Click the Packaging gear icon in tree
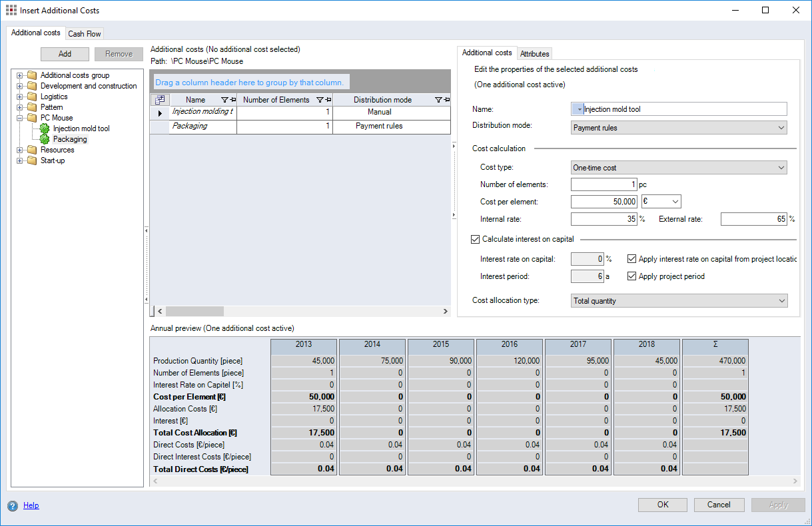 [45, 139]
